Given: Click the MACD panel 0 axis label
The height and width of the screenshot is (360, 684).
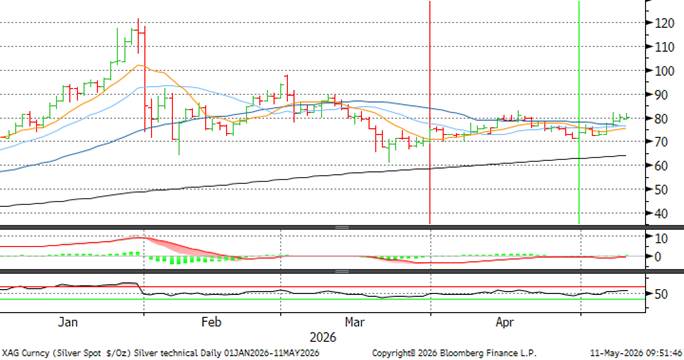Looking at the screenshot, I should pos(658,257).
